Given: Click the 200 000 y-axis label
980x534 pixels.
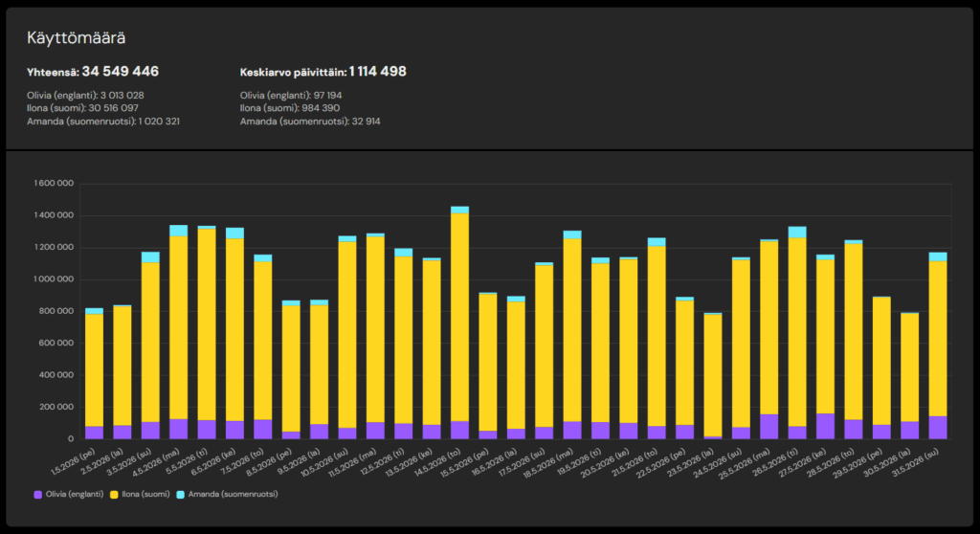Looking at the screenshot, I should pyautogui.click(x=56, y=407).
